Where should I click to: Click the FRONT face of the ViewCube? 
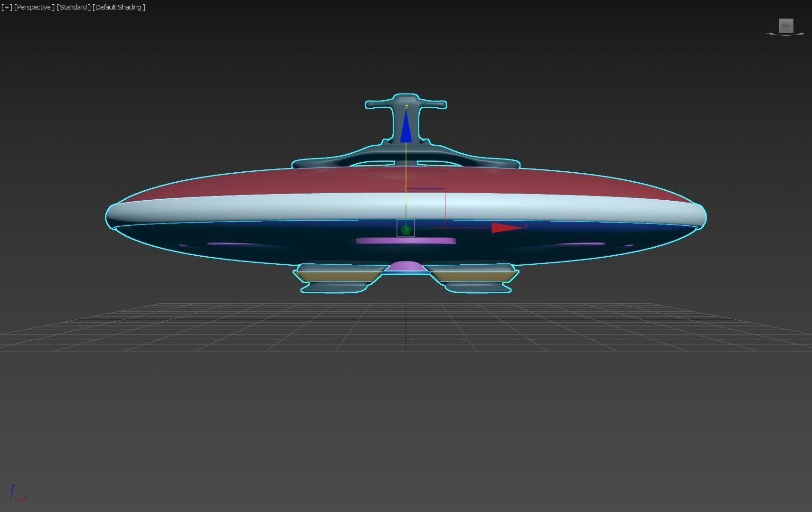(786, 26)
